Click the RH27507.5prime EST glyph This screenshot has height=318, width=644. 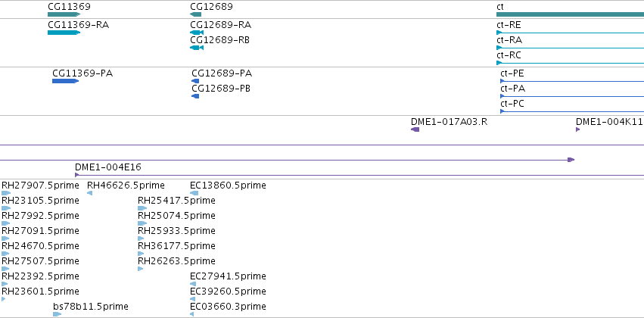[5, 269]
